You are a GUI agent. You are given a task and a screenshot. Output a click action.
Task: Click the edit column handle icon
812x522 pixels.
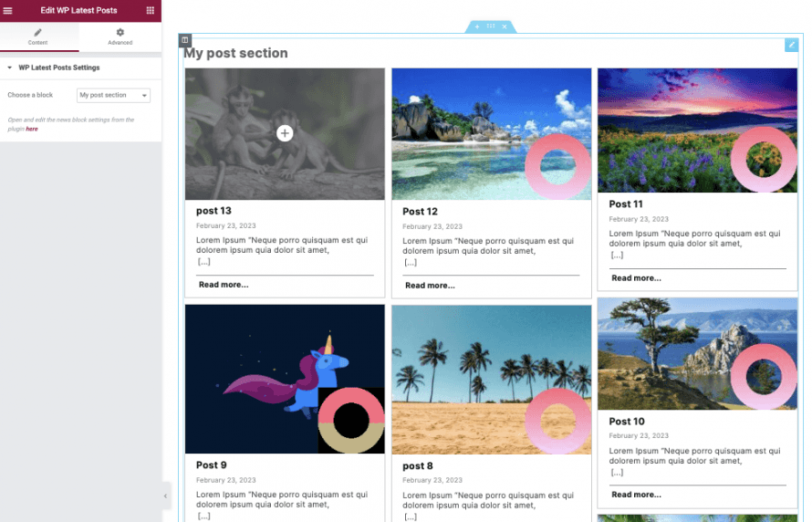(x=185, y=40)
